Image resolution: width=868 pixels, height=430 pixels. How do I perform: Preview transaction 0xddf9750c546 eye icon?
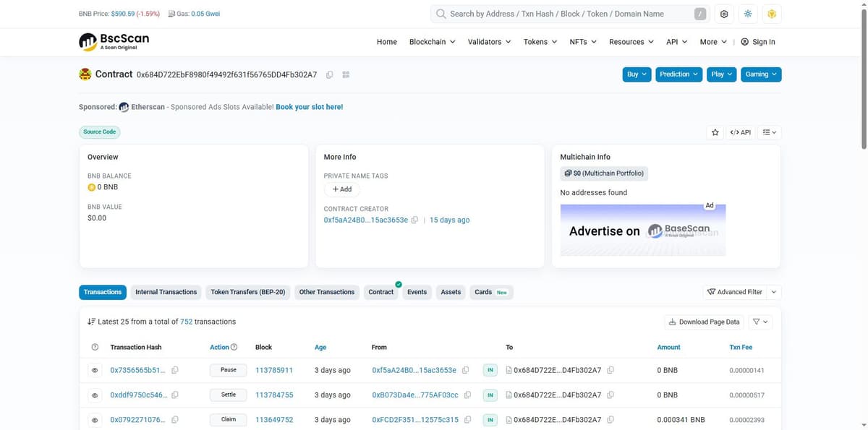95,395
